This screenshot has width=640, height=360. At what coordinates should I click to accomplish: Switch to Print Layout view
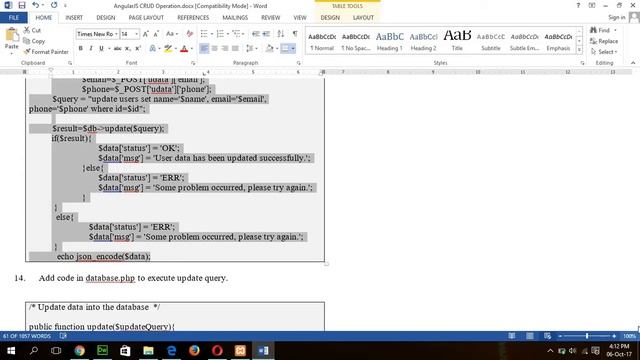[x=530, y=336]
